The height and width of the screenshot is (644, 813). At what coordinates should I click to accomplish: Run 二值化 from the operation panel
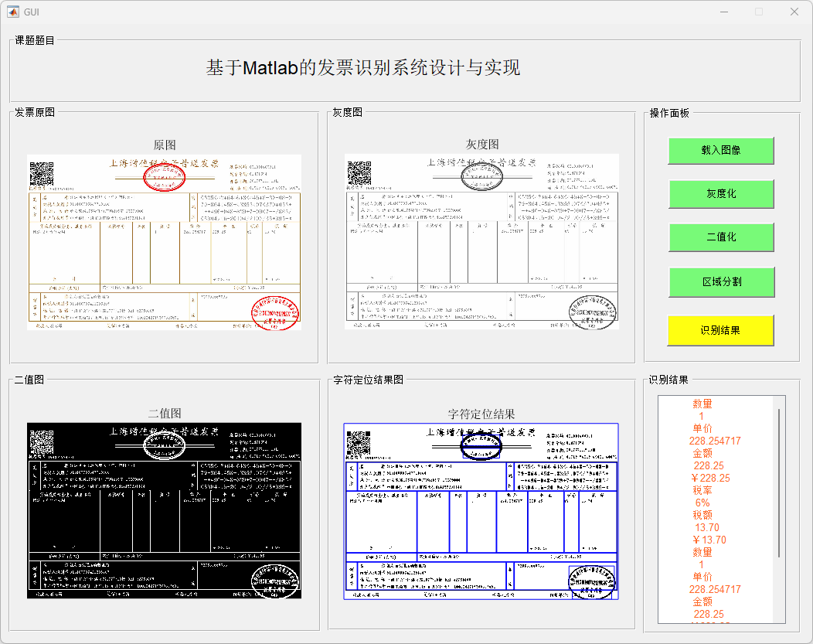720,237
